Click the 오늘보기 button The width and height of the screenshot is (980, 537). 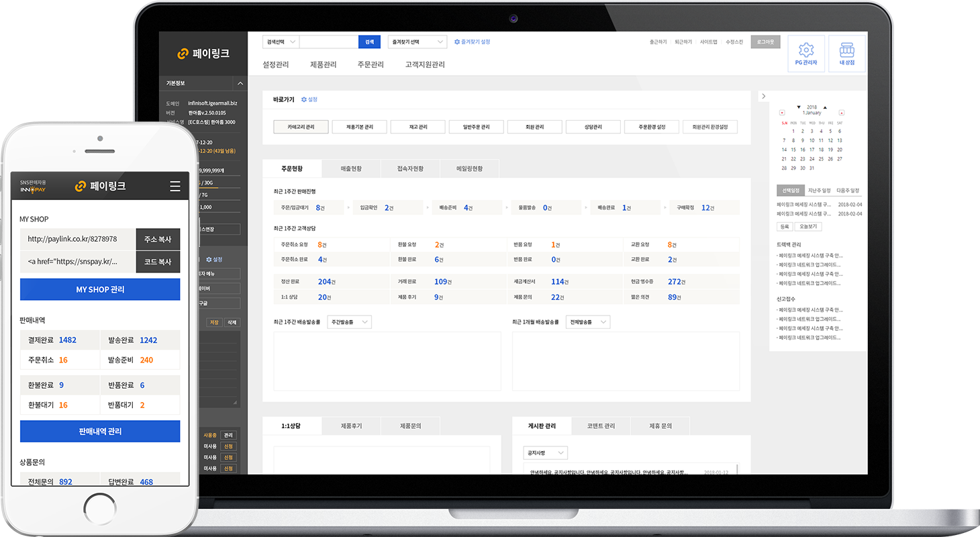[808, 226]
